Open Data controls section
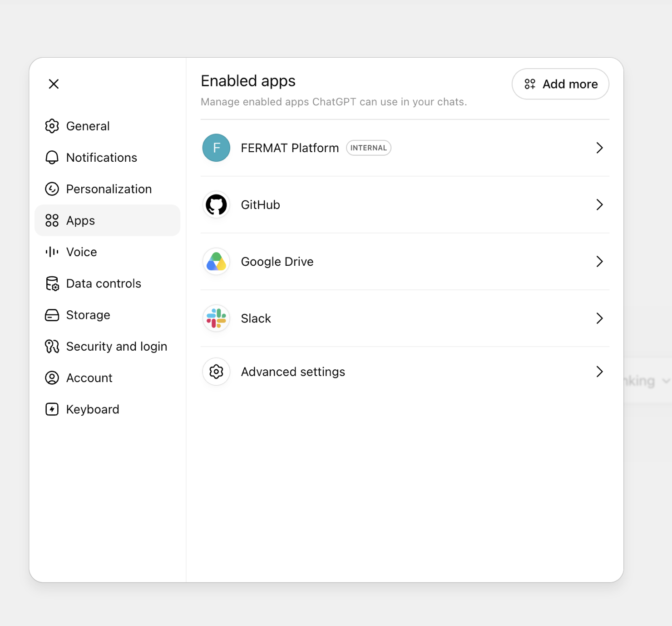 107,283
